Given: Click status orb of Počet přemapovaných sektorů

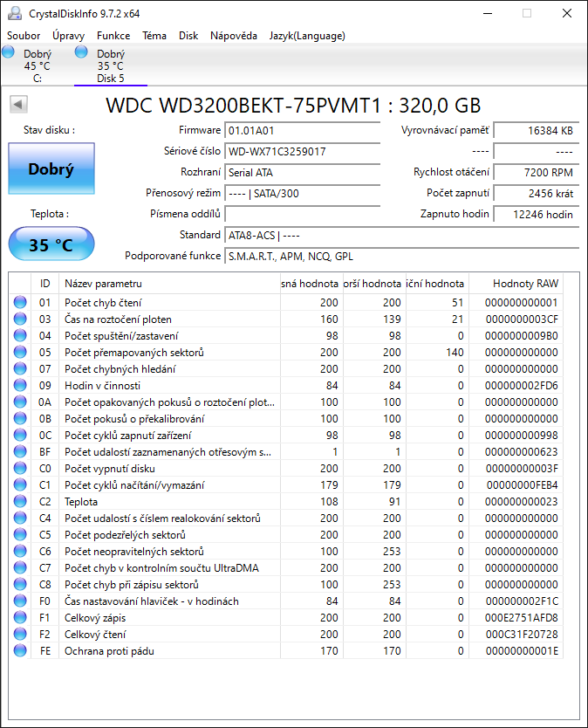Looking at the screenshot, I should pyautogui.click(x=20, y=352).
